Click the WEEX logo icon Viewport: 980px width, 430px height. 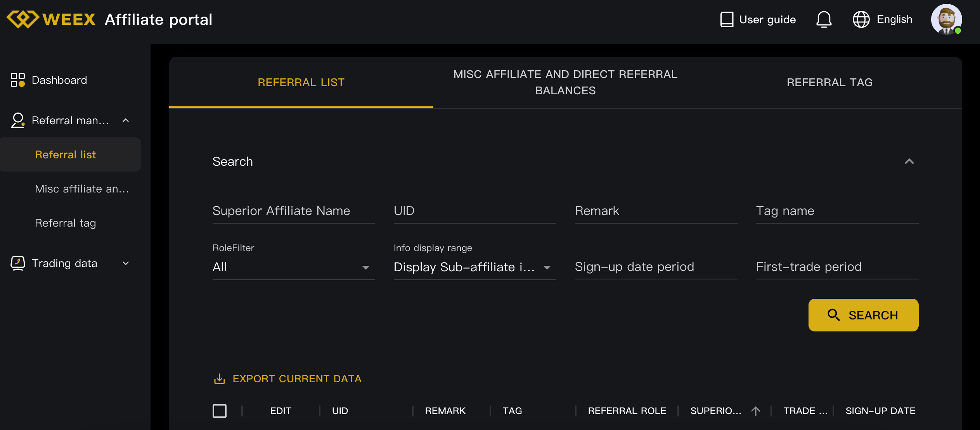pyautogui.click(x=23, y=19)
